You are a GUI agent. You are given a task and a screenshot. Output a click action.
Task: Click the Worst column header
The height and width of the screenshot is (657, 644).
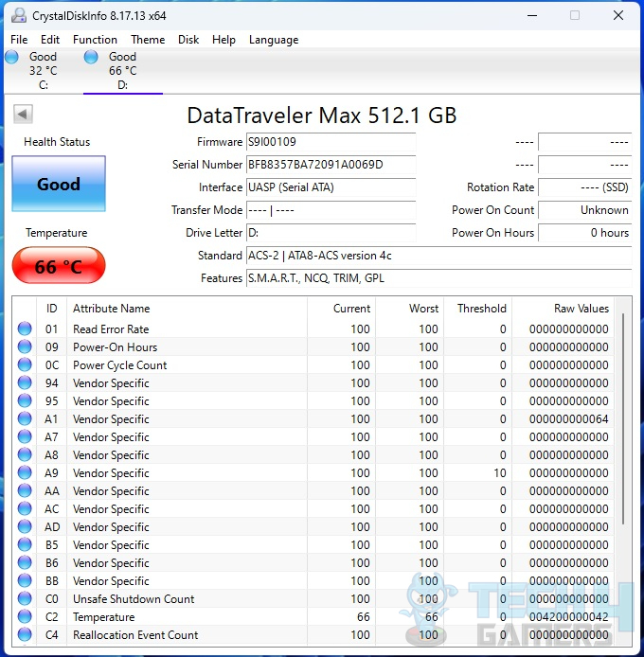click(x=410, y=309)
